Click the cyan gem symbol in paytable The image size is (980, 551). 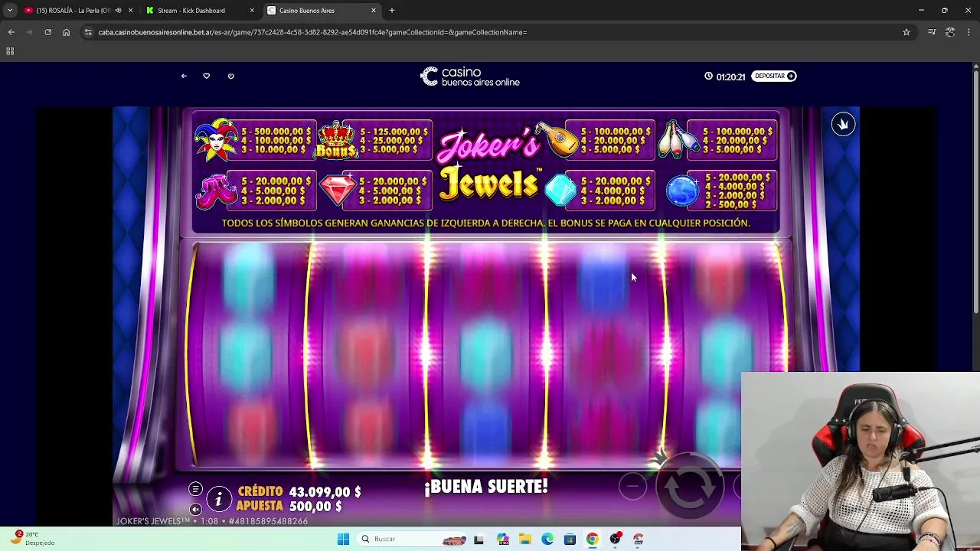point(560,191)
